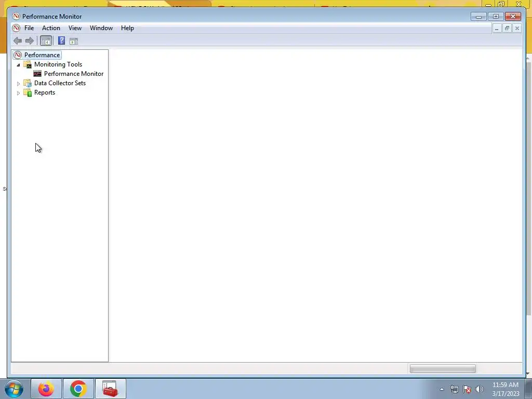532x399 pixels.
Task: Launch Google Chrome from the taskbar
Action: click(78, 389)
